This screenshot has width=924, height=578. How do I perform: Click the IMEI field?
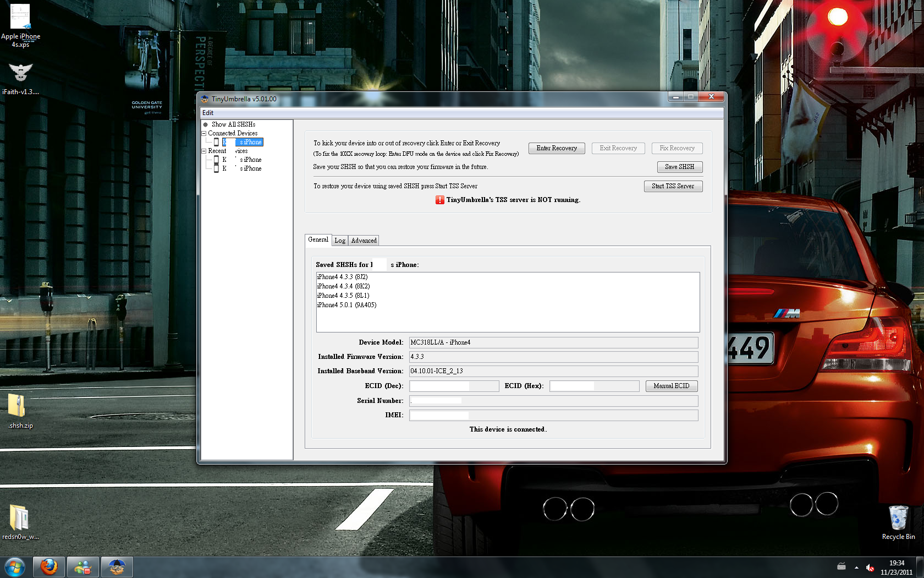[x=553, y=415]
